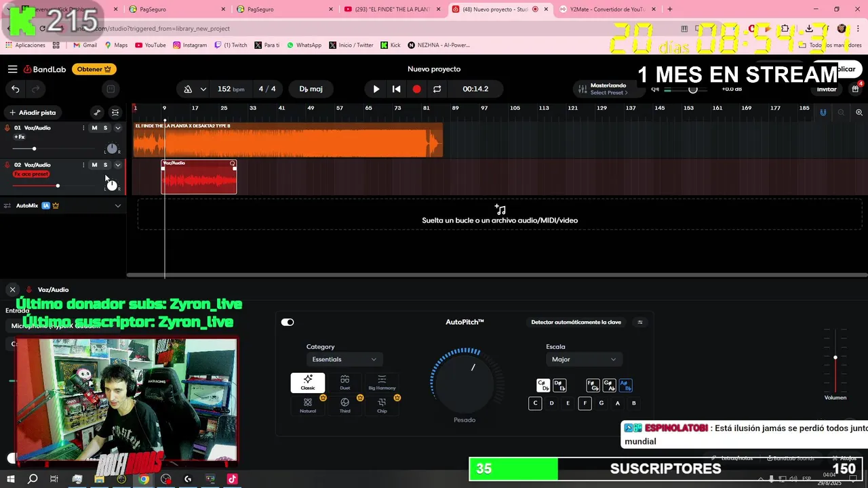Viewport: 868px width, 488px height.
Task: Open metronome options dropdown arrow
Action: (203, 89)
